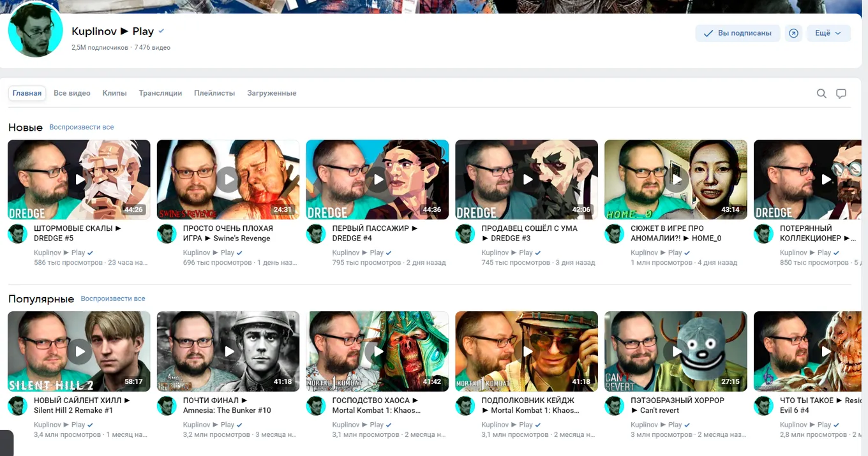
Task: Play the Silent Hill 2 58:17 video
Action: coord(79,351)
